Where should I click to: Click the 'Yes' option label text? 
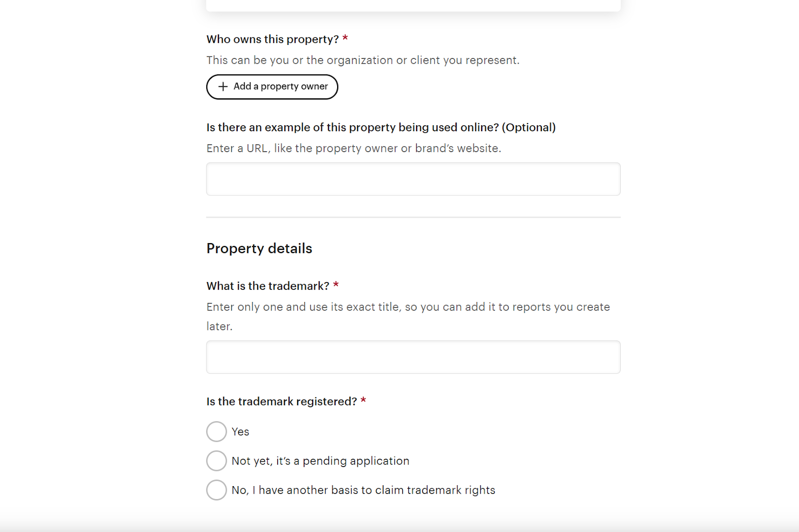240,432
